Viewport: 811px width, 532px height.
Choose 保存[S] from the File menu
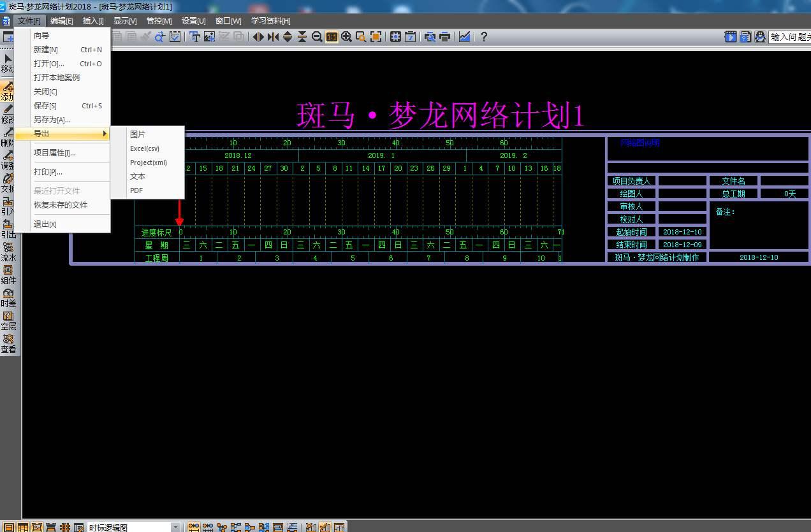point(63,106)
